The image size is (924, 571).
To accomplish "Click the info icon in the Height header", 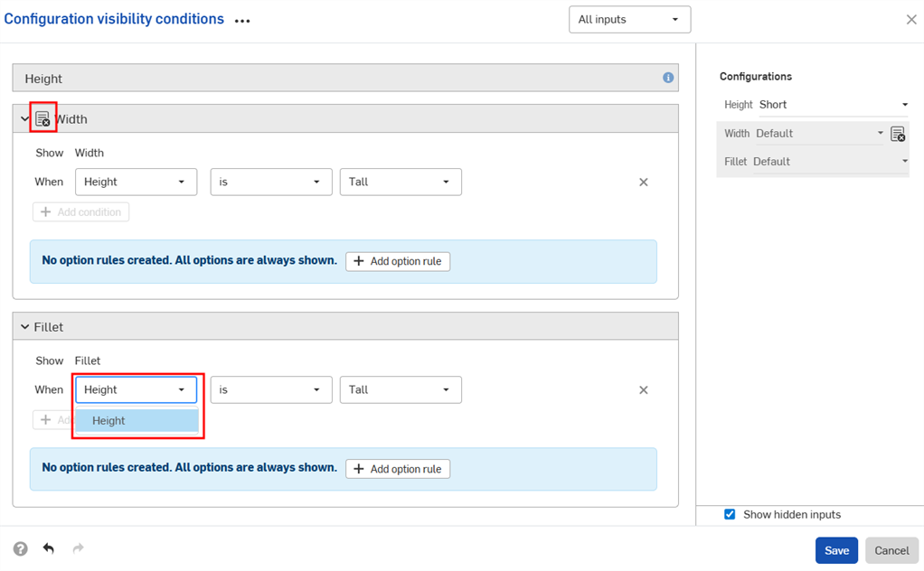I will [x=667, y=78].
